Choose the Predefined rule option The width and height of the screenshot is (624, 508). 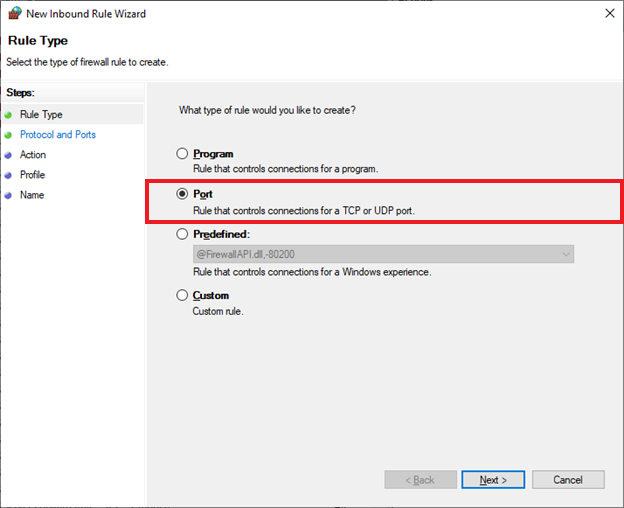[x=182, y=234]
